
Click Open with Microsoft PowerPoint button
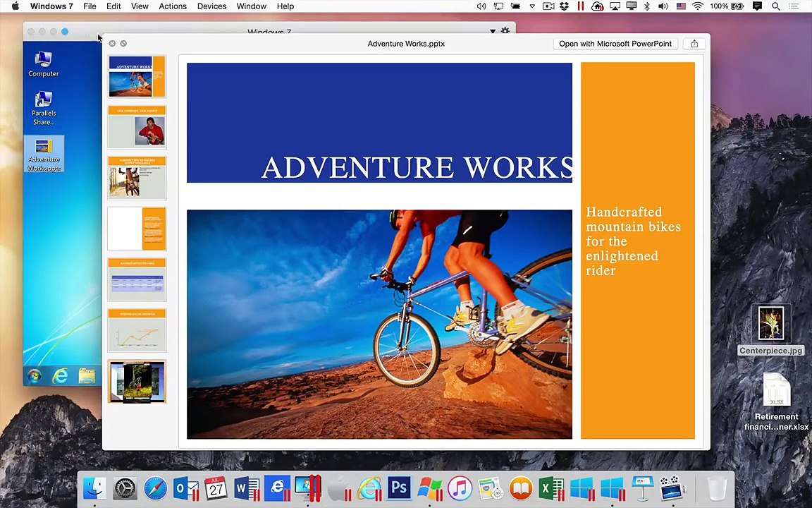(615, 44)
